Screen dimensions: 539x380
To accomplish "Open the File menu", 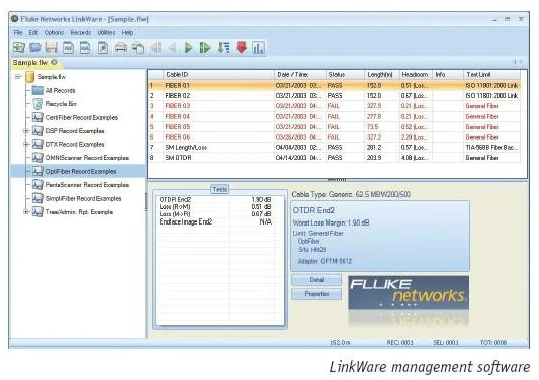I will (18, 33).
